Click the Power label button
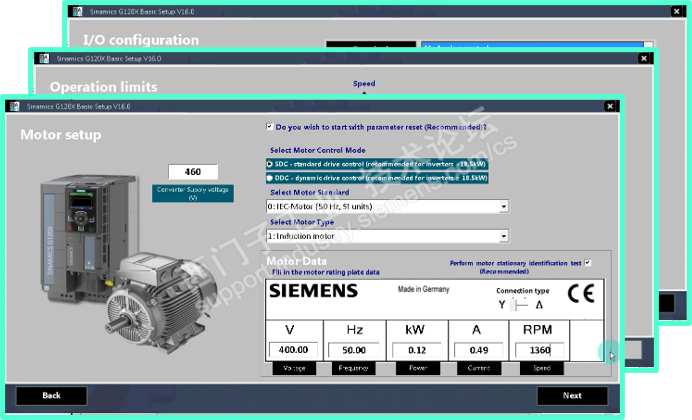Viewport: 692px width, 420px height. coord(417,368)
